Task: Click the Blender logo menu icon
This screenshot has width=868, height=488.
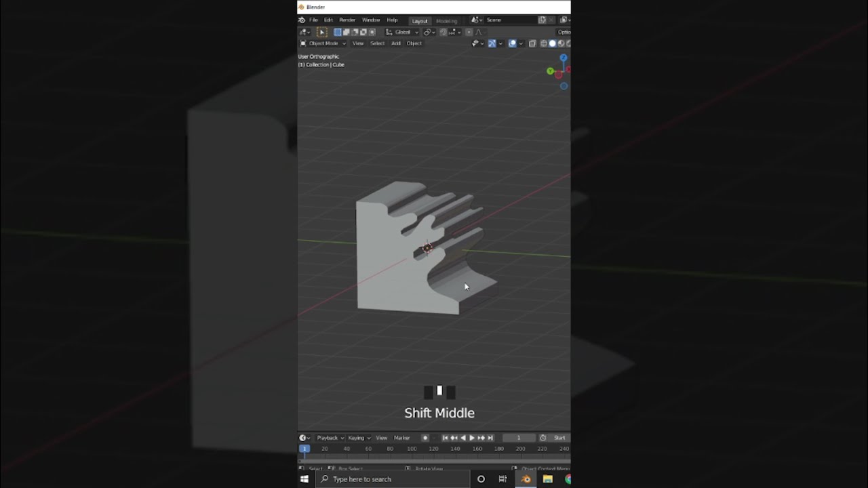Action: (302, 20)
